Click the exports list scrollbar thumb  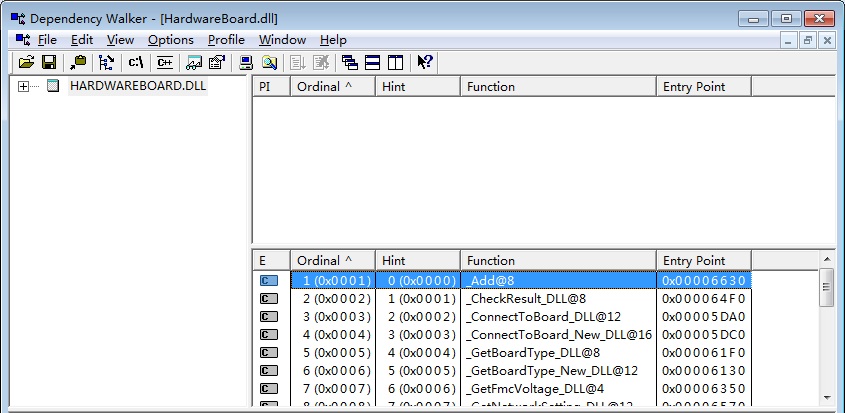(827, 287)
